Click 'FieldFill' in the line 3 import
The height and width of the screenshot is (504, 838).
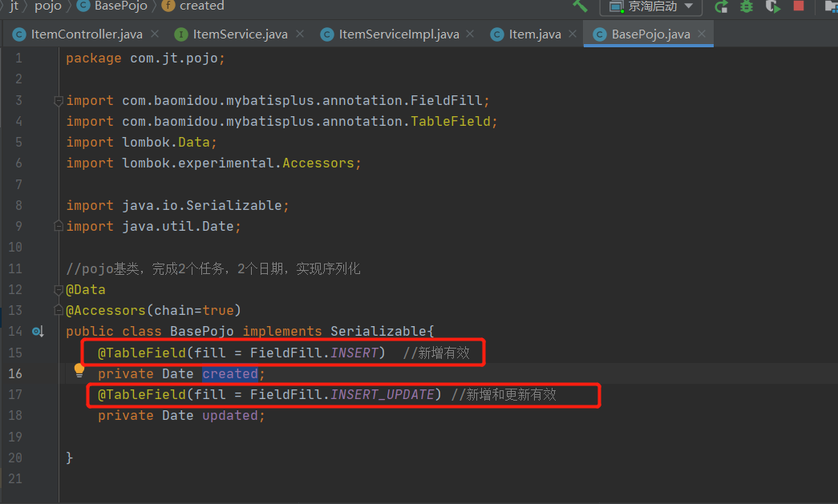[x=446, y=100]
